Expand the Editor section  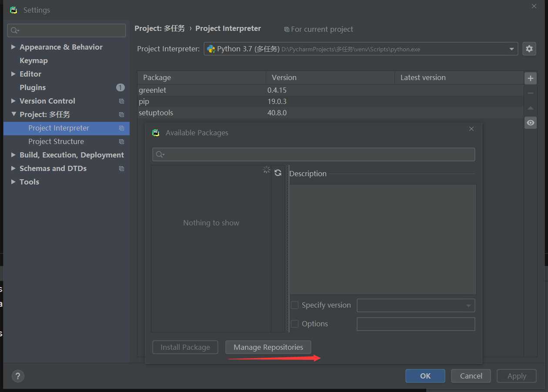click(x=13, y=74)
